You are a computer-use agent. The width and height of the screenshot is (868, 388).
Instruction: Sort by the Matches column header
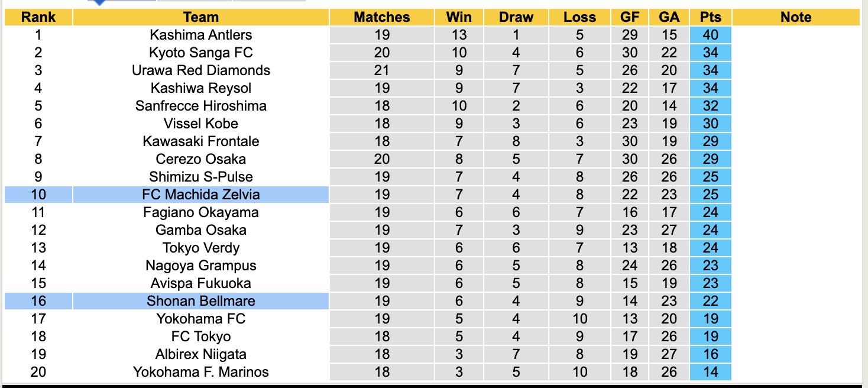click(381, 17)
